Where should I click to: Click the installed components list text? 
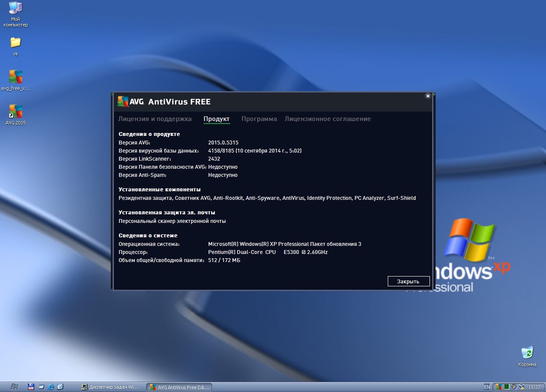267,198
